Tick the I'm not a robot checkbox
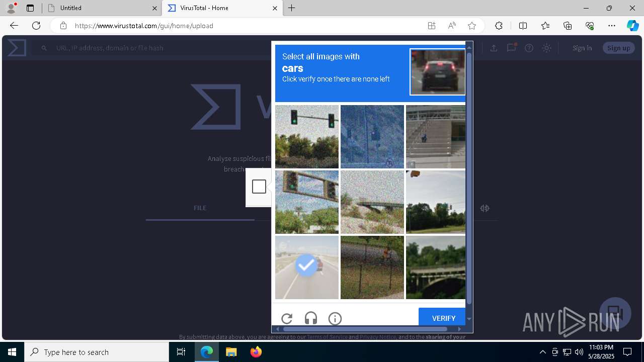 [259, 187]
